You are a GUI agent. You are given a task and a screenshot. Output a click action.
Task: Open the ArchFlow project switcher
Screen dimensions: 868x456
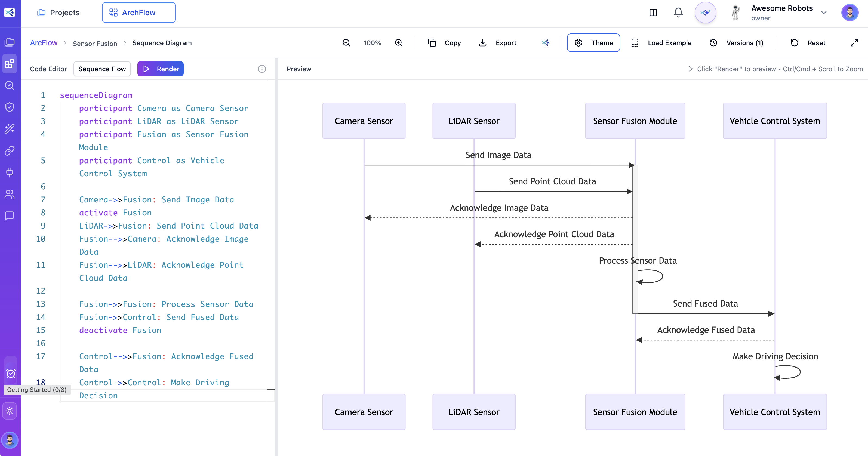coord(138,13)
